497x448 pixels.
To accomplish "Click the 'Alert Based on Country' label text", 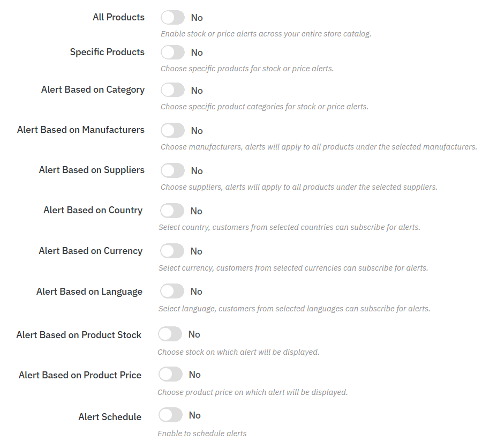I will pyautogui.click(x=93, y=210).
